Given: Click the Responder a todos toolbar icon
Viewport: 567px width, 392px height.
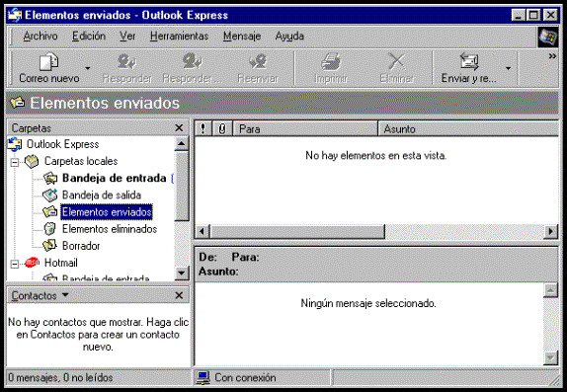Looking at the screenshot, I should click(192, 61).
